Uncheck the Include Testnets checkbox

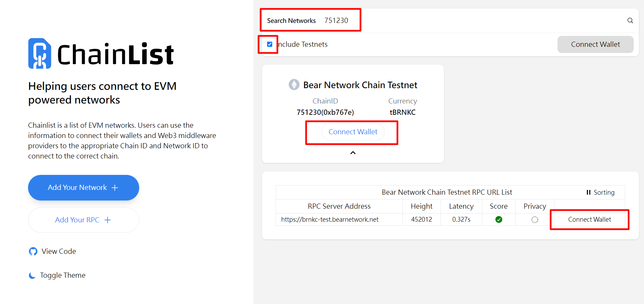point(270,44)
